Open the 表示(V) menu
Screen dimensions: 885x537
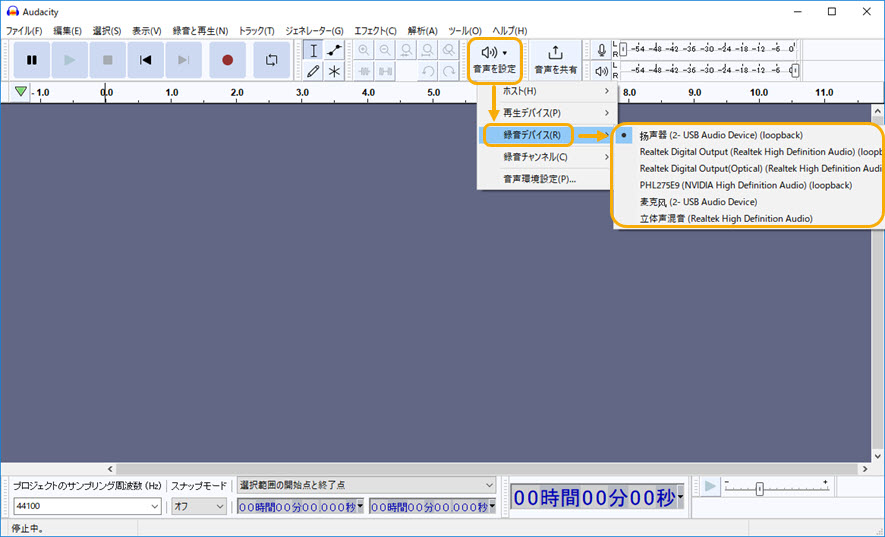(x=146, y=30)
